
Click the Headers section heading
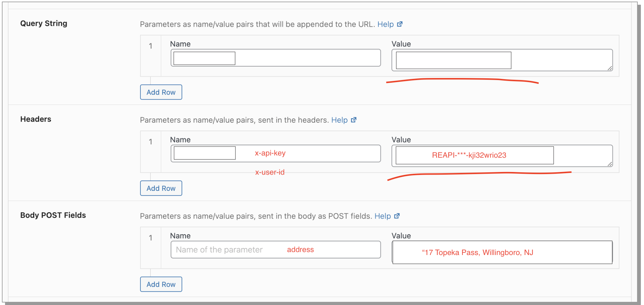coord(36,119)
